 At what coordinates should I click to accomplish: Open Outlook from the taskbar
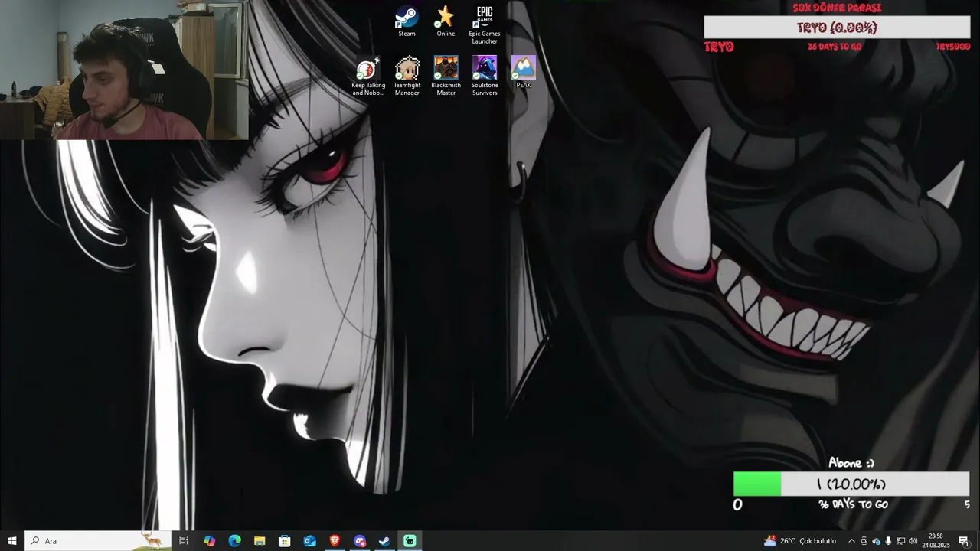coord(310,541)
